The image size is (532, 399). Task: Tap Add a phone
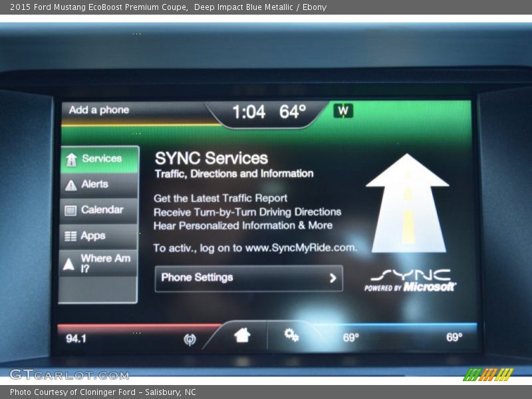pos(99,110)
